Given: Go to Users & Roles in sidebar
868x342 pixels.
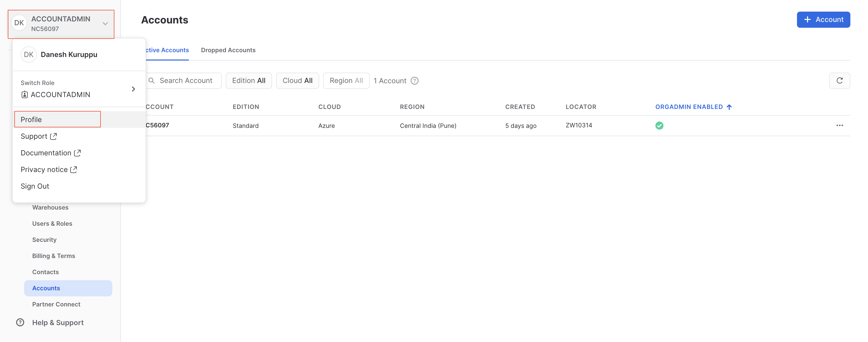Looking at the screenshot, I should tap(52, 224).
